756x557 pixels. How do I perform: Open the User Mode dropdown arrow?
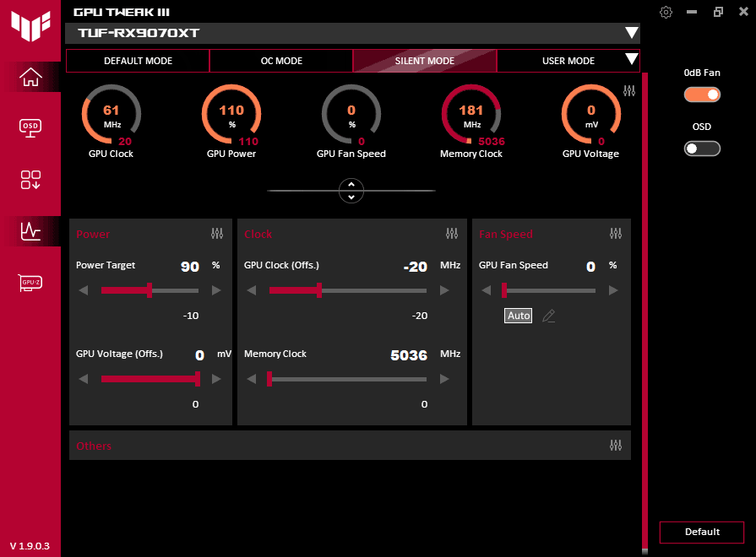click(x=629, y=61)
